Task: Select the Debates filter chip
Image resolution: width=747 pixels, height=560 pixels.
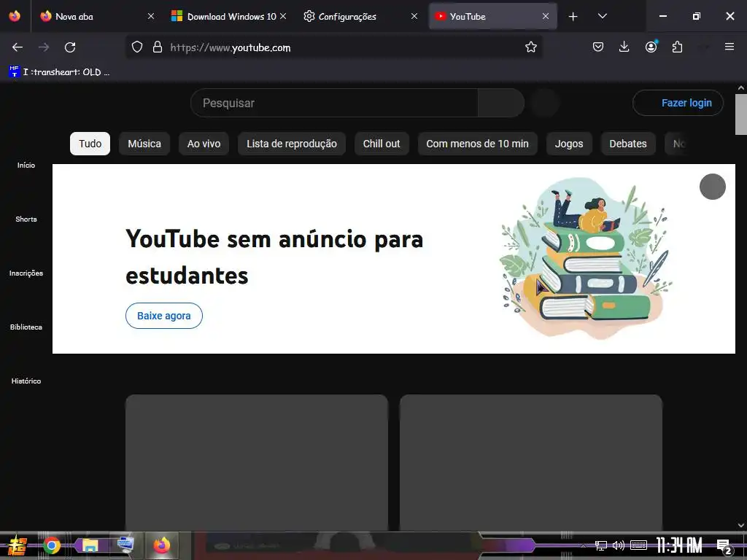Action: pyautogui.click(x=628, y=144)
